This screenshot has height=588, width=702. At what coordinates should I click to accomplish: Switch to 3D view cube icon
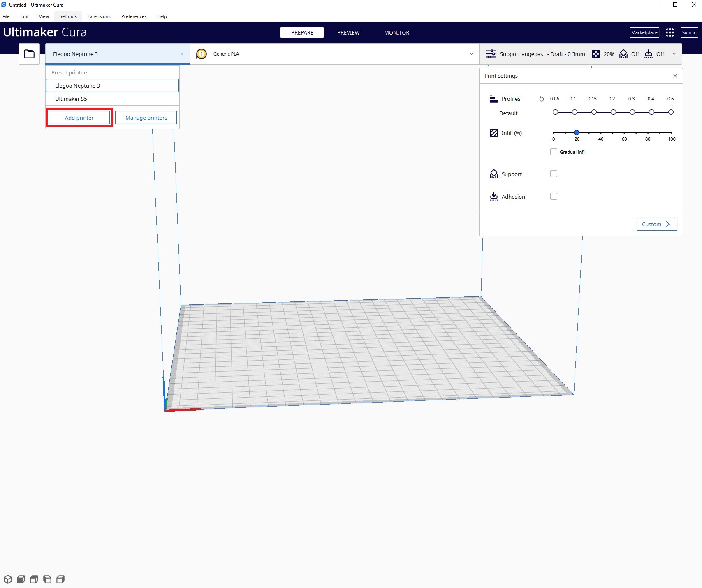pos(8,579)
